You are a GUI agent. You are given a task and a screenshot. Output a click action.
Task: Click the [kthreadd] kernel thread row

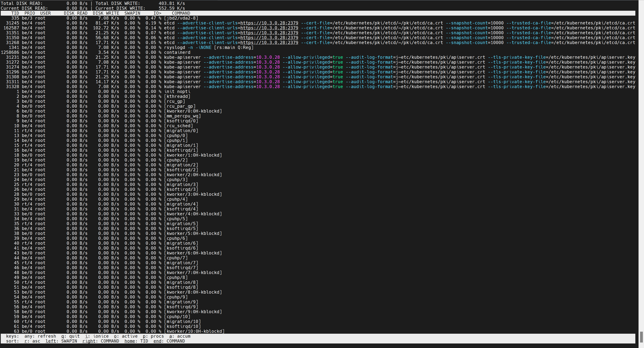177,97
